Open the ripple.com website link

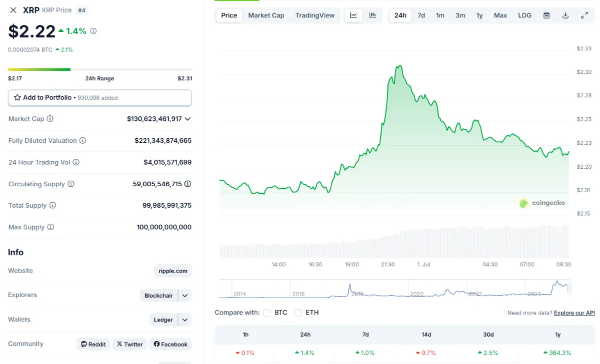pos(173,271)
